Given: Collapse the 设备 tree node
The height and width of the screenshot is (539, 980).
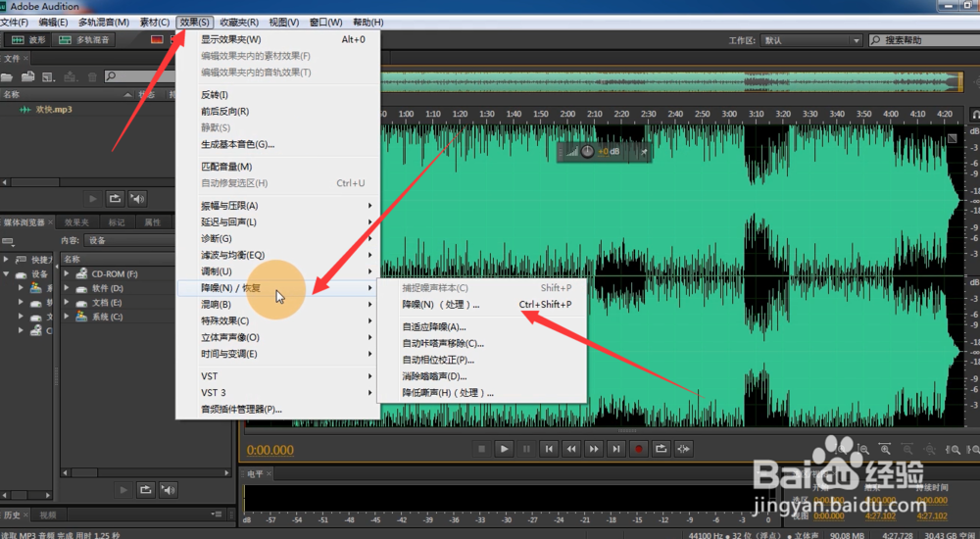Looking at the screenshot, I should pos(6,273).
